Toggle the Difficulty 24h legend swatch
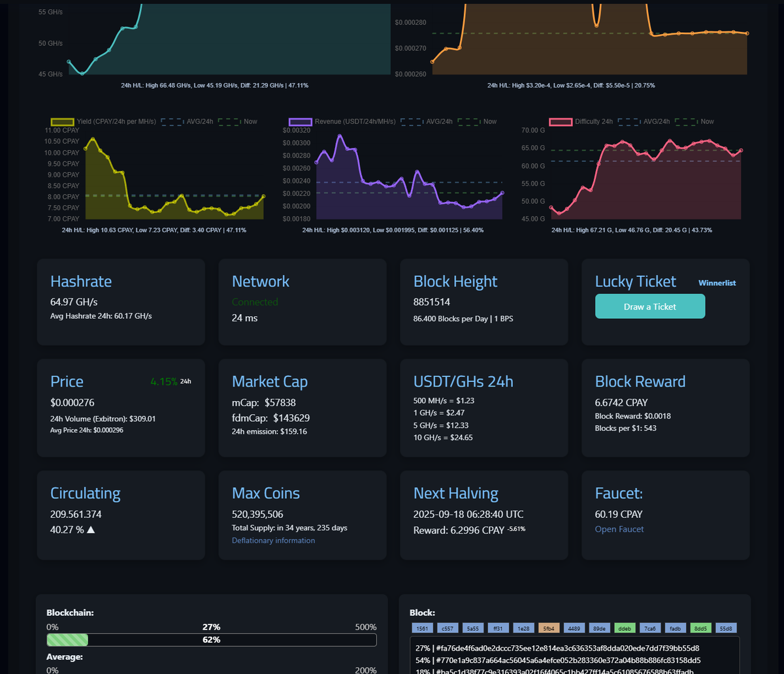 560,121
